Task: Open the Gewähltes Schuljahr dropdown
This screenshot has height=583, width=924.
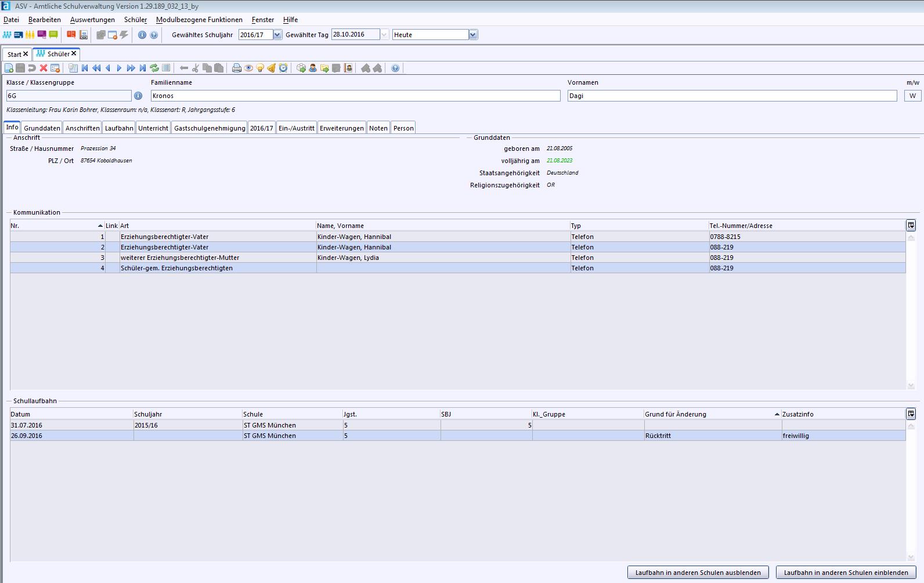Action: 277,35
